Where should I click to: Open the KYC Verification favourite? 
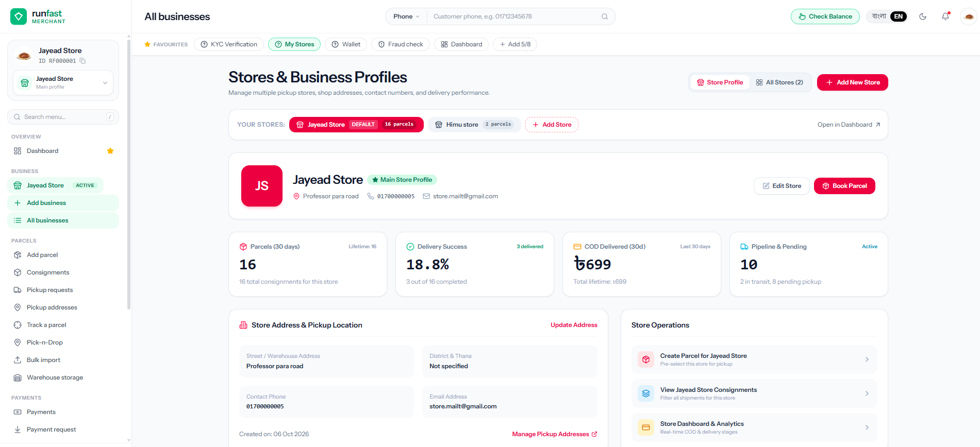coord(229,44)
